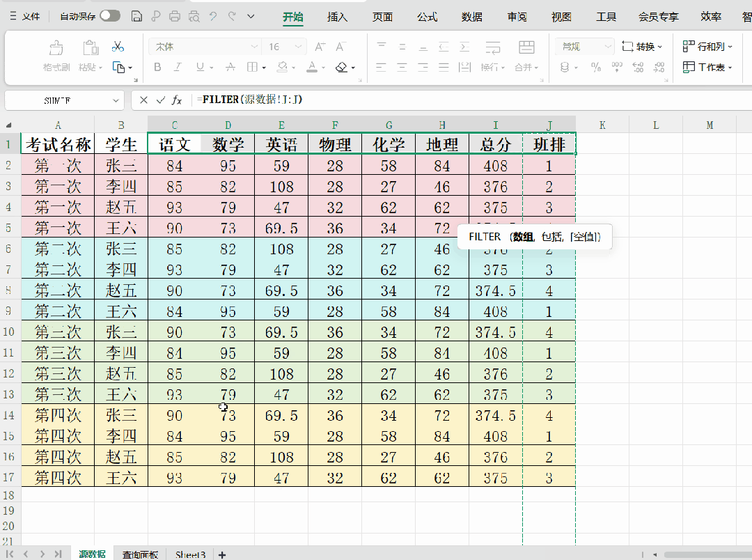Toggle the auto-save switch

(110, 16)
